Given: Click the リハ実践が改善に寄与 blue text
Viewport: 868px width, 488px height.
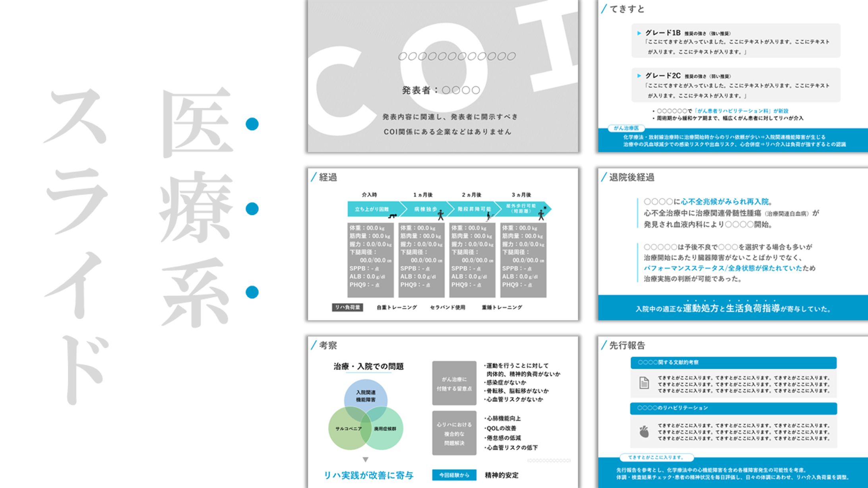Looking at the screenshot, I should (x=368, y=475).
